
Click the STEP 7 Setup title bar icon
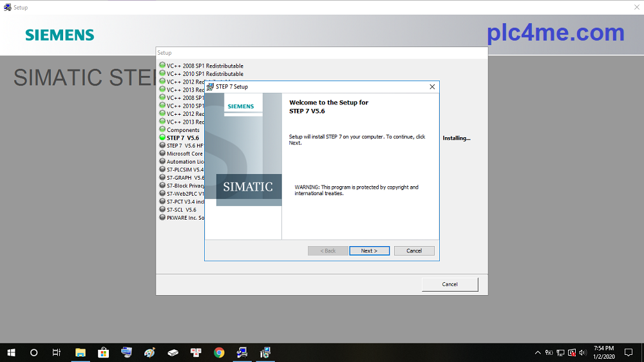point(211,87)
